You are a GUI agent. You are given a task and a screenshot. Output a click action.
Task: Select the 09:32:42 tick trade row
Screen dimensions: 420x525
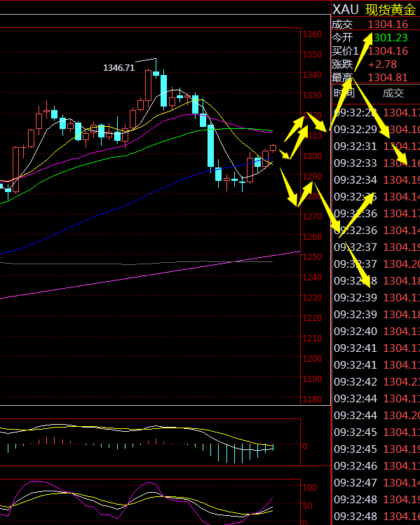point(377,382)
